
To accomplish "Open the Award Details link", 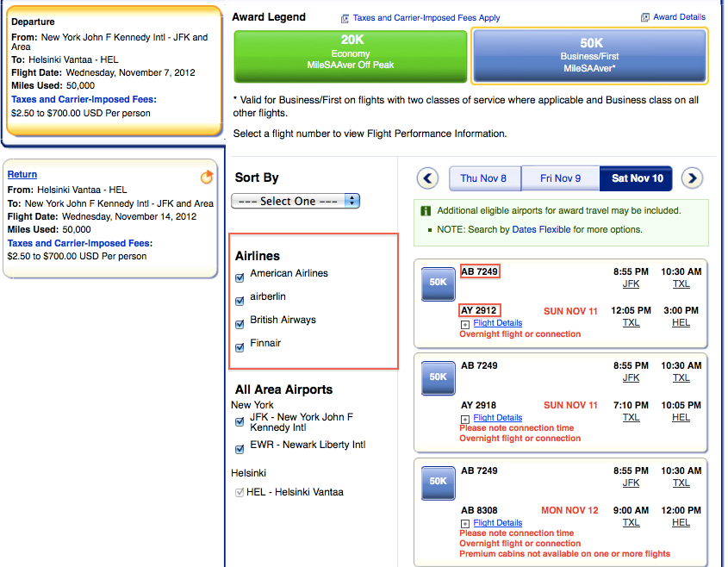I will coord(679,17).
